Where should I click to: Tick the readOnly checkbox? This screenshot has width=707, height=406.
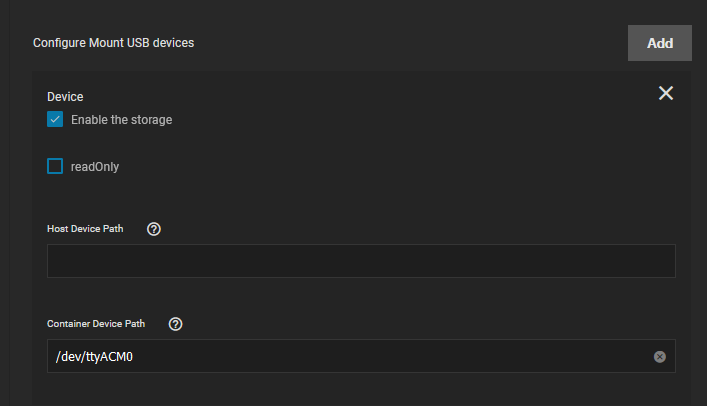coord(55,166)
